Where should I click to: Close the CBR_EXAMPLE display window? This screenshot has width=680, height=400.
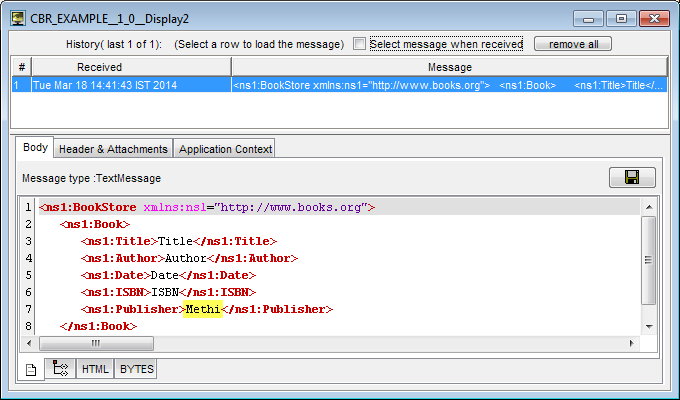(654, 19)
